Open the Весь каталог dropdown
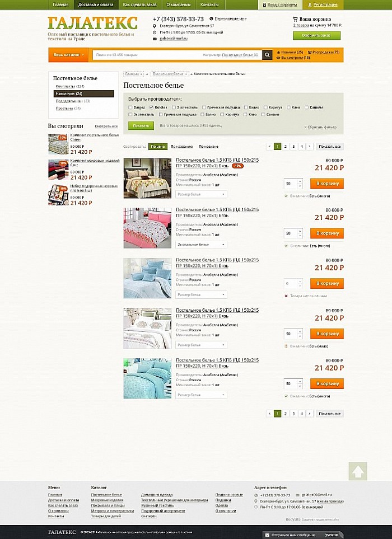392x539 pixels. (x=68, y=55)
